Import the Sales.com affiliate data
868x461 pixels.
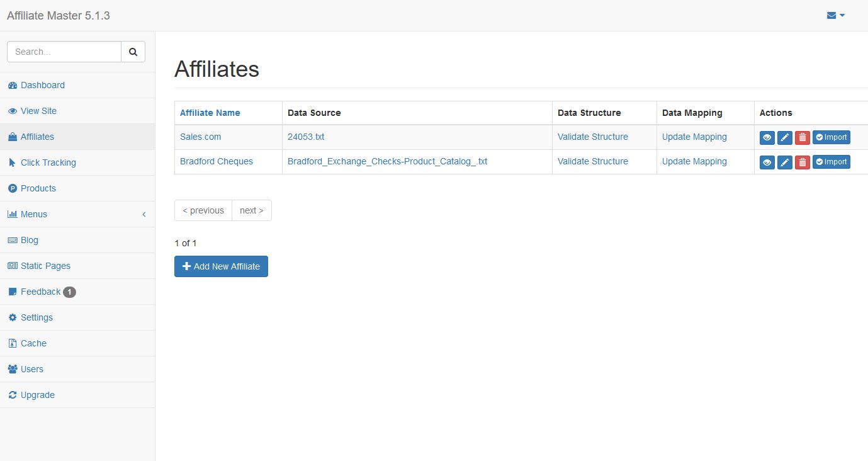coord(831,137)
